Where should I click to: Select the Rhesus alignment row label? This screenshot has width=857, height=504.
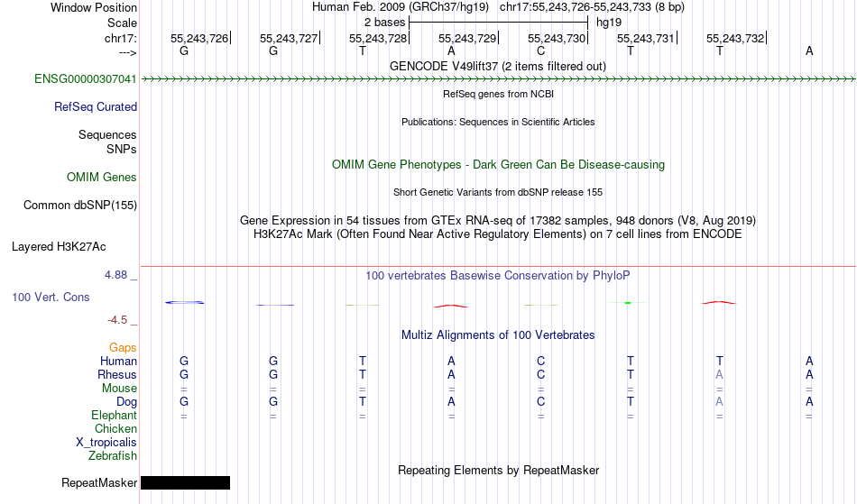[x=117, y=374]
